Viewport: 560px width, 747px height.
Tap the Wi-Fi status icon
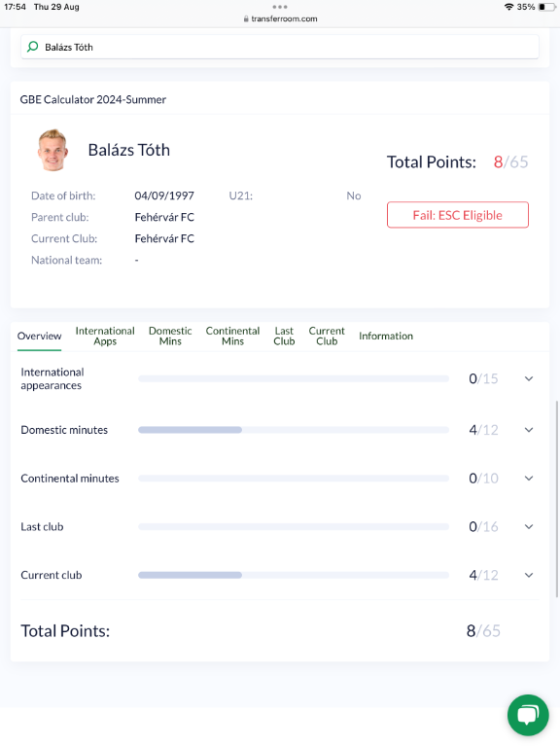[508, 7]
